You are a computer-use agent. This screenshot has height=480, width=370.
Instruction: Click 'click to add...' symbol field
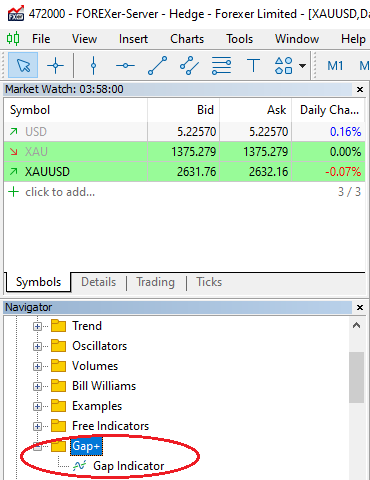click(x=60, y=192)
